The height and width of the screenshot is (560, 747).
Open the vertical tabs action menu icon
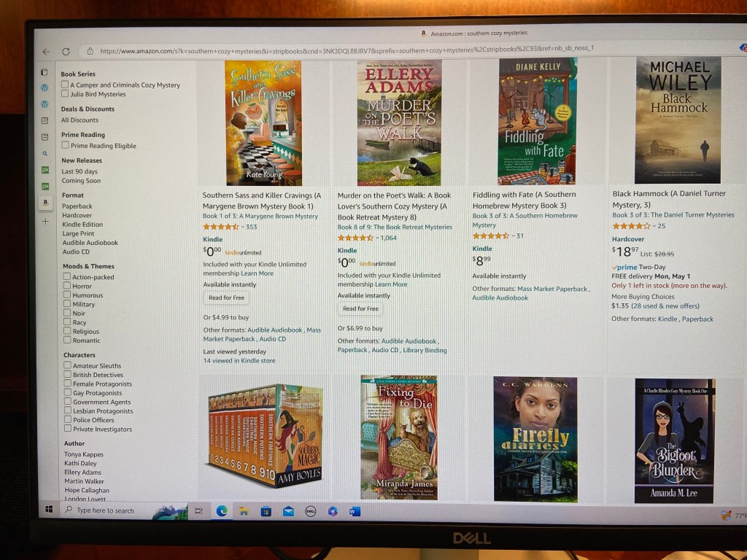[44, 72]
